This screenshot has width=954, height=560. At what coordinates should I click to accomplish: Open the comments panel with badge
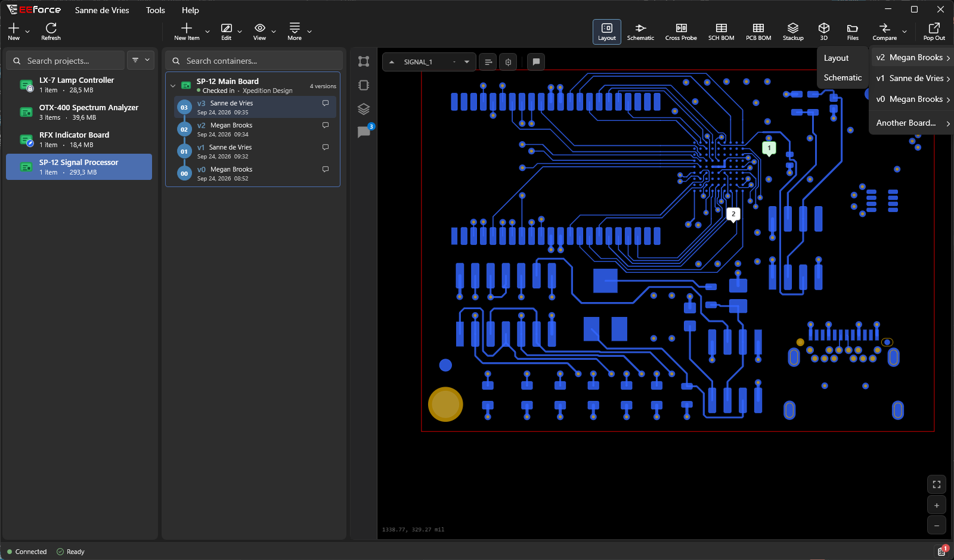click(364, 132)
